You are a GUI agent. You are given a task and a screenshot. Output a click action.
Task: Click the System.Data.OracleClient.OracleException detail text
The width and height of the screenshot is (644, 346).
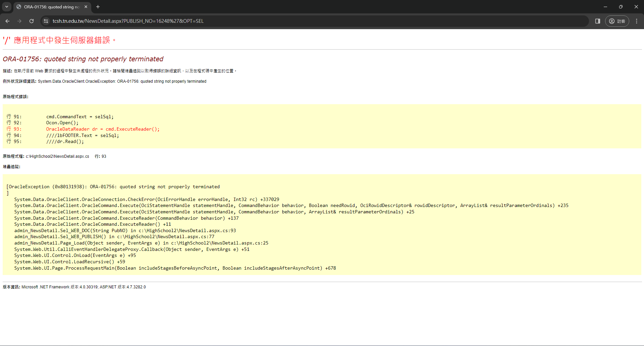click(x=122, y=81)
